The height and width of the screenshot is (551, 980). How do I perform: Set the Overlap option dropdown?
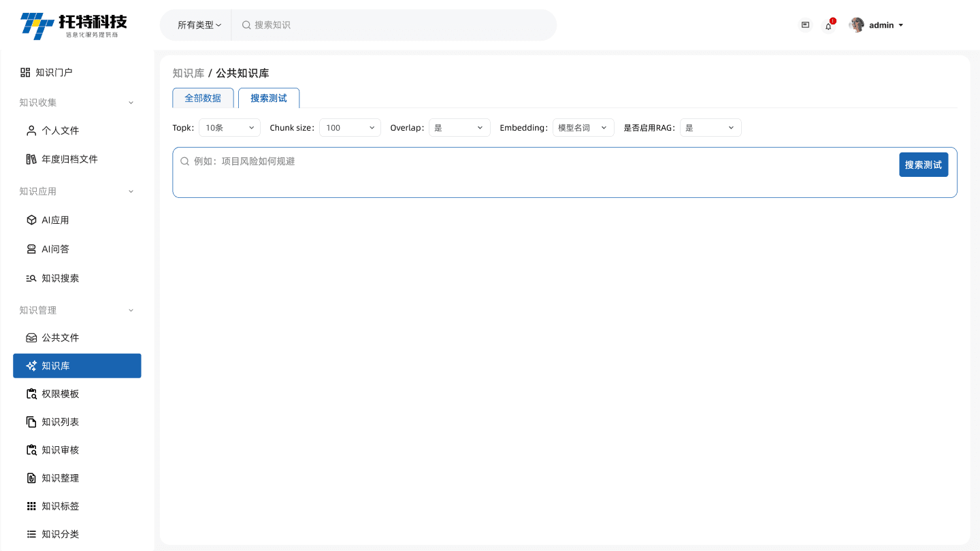click(459, 127)
